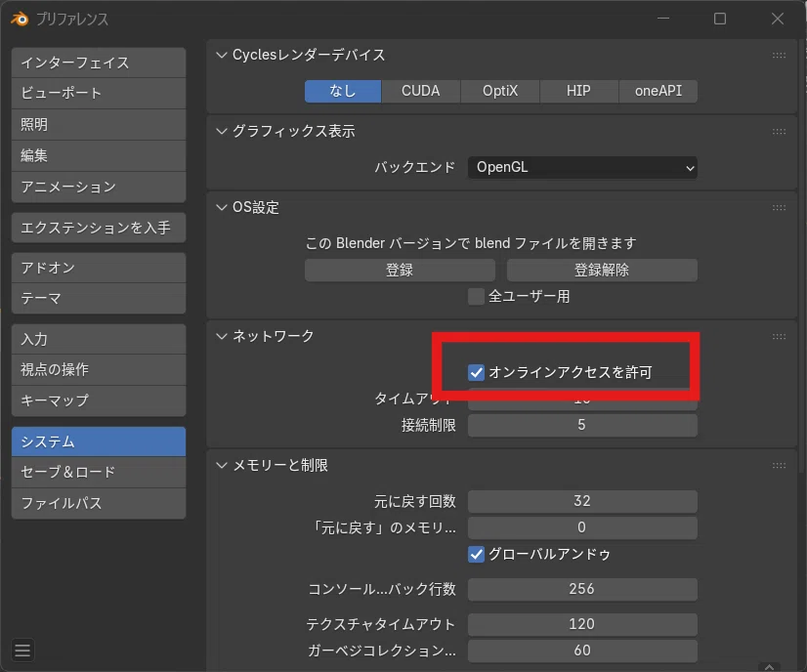Collapse the グラフィックス表示 section
This screenshot has width=807, height=672.
tap(222, 131)
